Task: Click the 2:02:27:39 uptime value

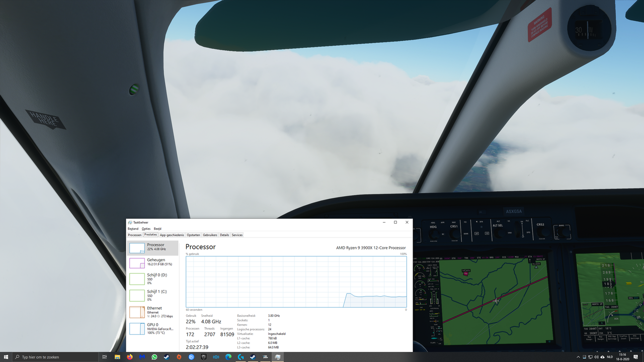Action: click(197, 347)
